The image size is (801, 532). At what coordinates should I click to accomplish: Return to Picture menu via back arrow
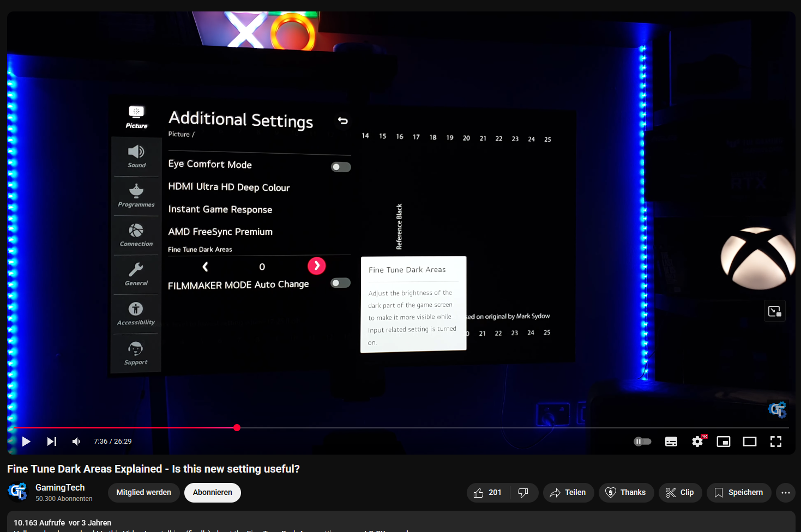tap(342, 120)
